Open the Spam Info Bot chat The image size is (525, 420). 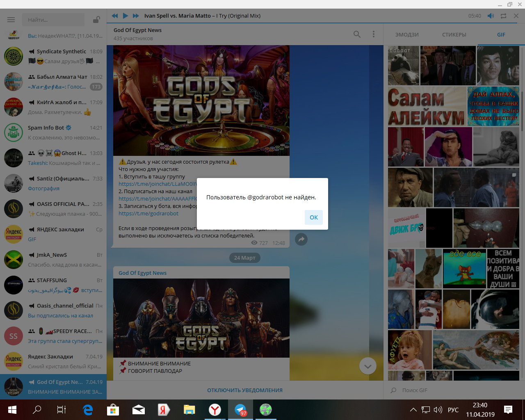pyautogui.click(x=53, y=132)
